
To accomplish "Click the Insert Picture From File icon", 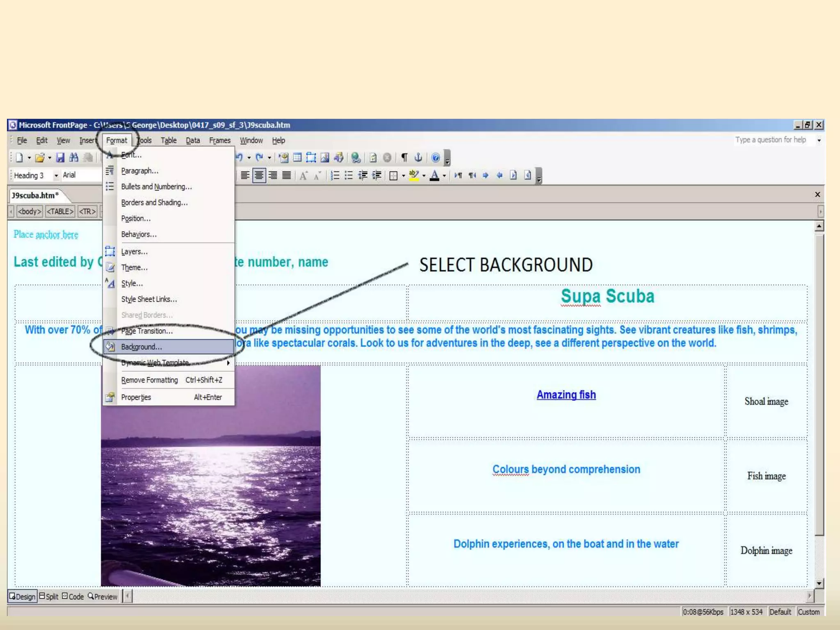I will pyautogui.click(x=325, y=157).
